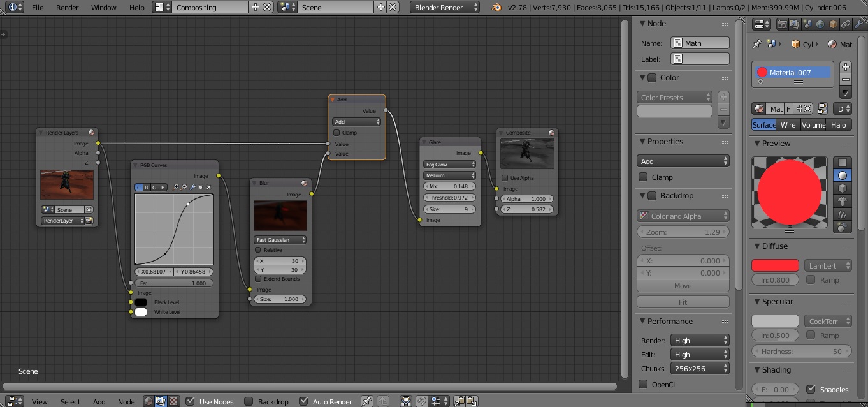This screenshot has width=868, height=407.
Task: Click the Fit button in Backdrop panel
Action: tap(683, 302)
